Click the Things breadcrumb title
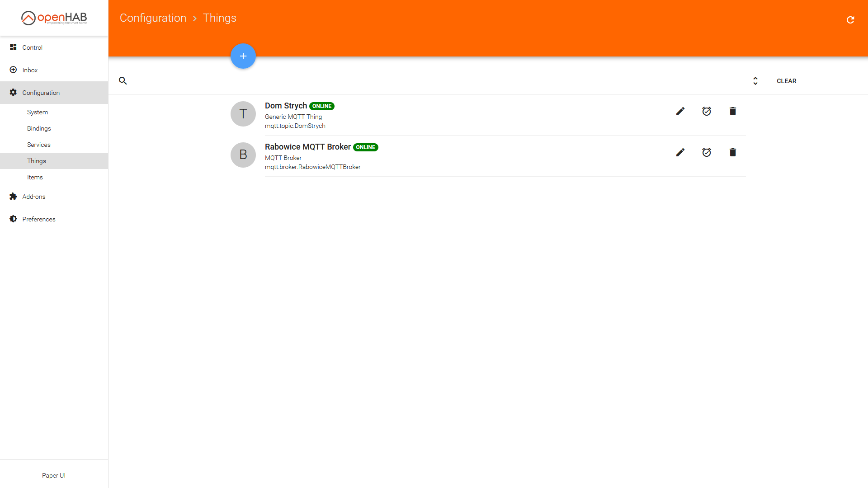This screenshot has height=488, width=868. (x=220, y=18)
